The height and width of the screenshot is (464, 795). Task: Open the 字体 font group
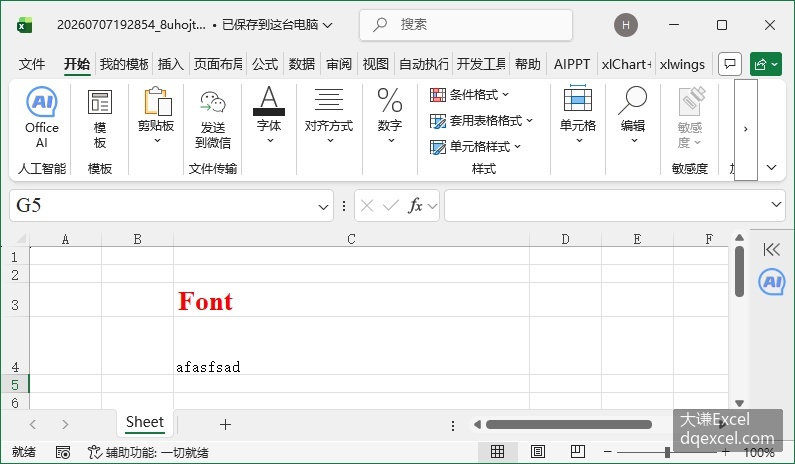(x=269, y=115)
